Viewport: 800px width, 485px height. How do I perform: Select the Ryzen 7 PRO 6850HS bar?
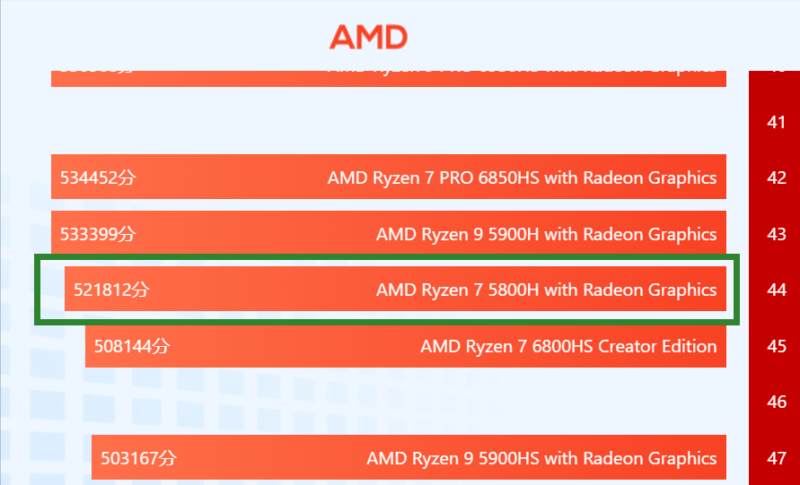coord(521,178)
